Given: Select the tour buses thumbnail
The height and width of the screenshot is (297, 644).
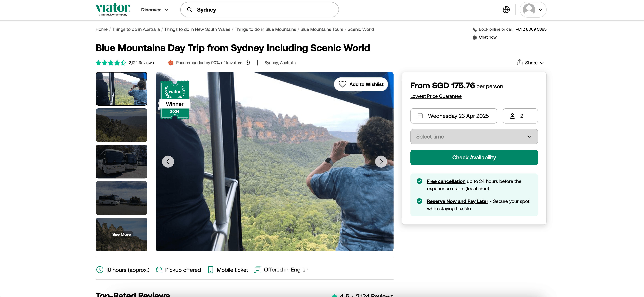Looking at the screenshot, I should point(122,162).
